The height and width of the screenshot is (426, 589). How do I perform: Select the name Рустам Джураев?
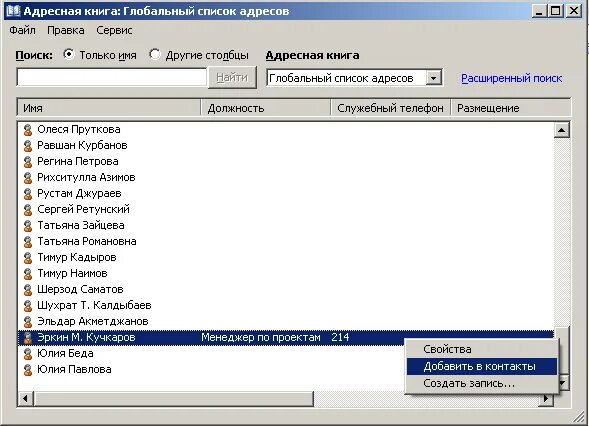[x=79, y=194]
